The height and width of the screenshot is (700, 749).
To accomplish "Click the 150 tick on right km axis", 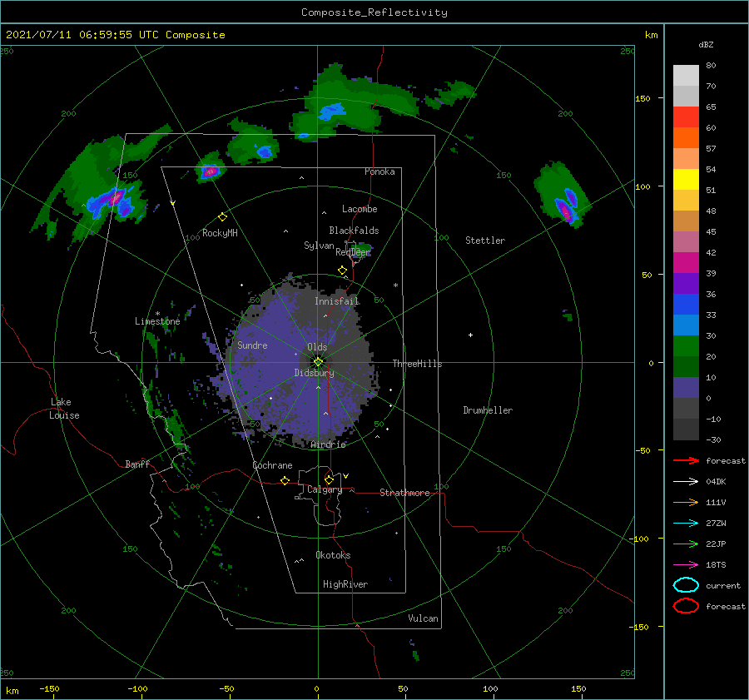I will coord(643,98).
